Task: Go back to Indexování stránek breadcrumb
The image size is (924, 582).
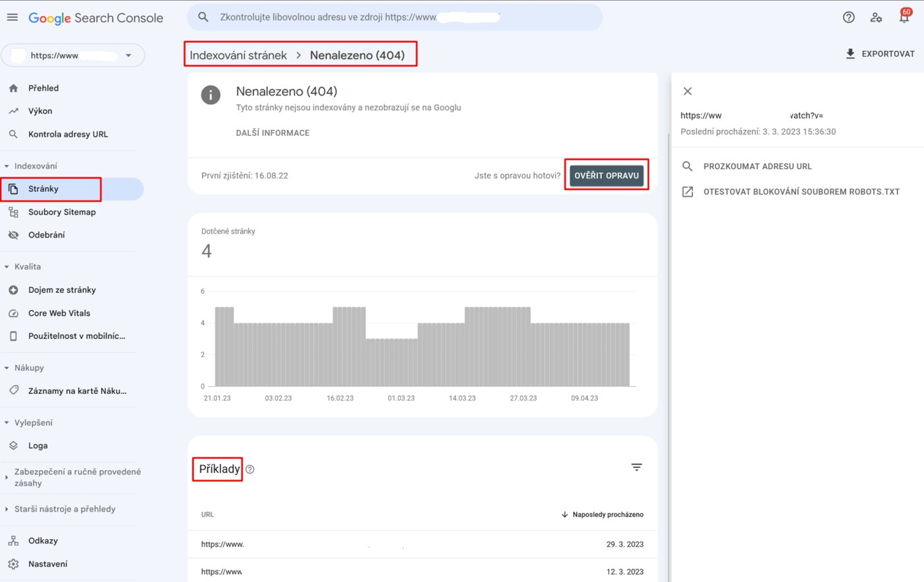Action: [238, 55]
